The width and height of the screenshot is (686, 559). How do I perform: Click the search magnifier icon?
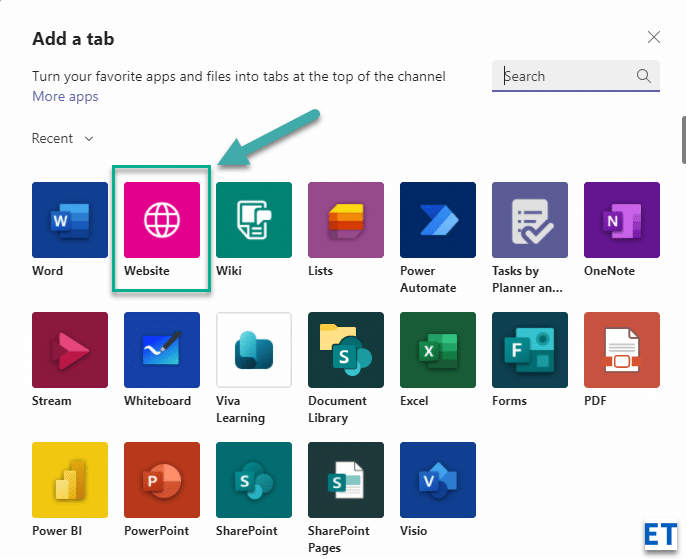coord(644,76)
